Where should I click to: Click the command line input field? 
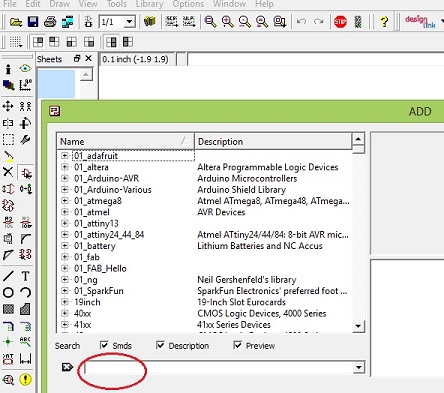pos(315,59)
